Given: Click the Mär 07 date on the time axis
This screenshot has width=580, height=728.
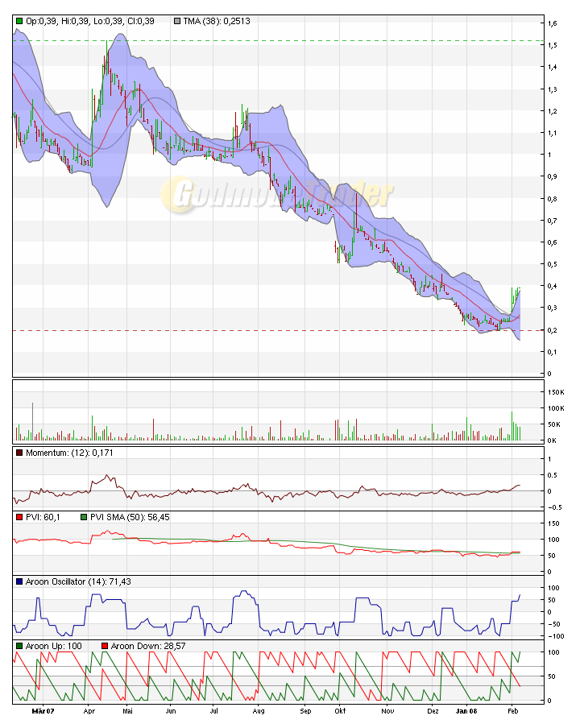Looking at the screenshot, I should coord(43,712).
